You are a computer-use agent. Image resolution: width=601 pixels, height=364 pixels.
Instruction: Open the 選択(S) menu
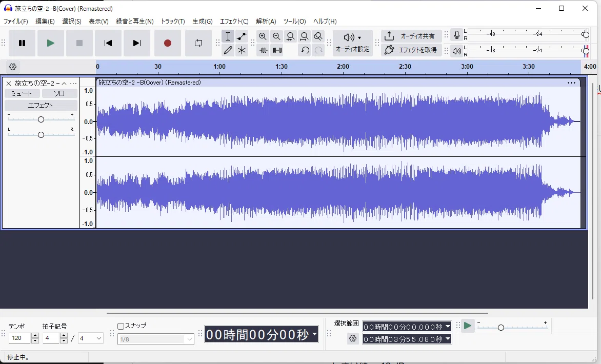tap(72, 22)
